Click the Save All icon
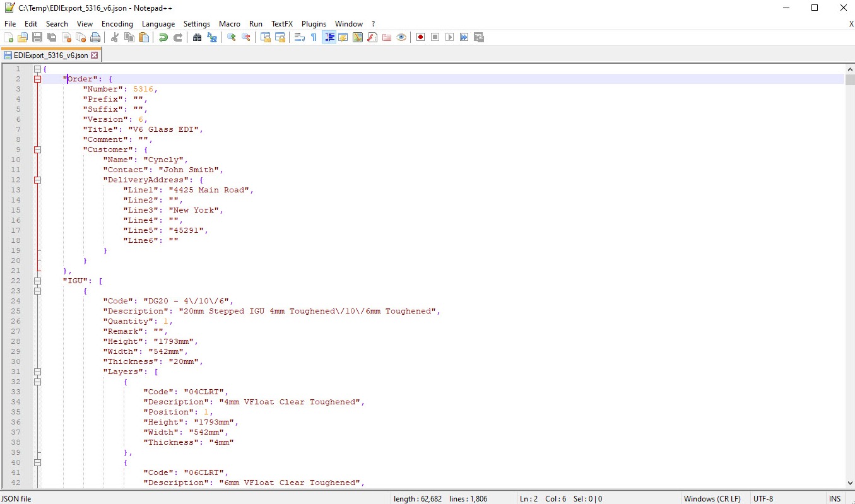Image resolution: width=855 pixels, height=504 pixels. tap(52, 38)
